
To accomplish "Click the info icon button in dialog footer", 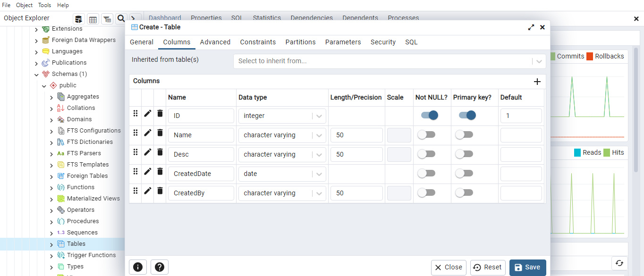I will click(138, 267).
